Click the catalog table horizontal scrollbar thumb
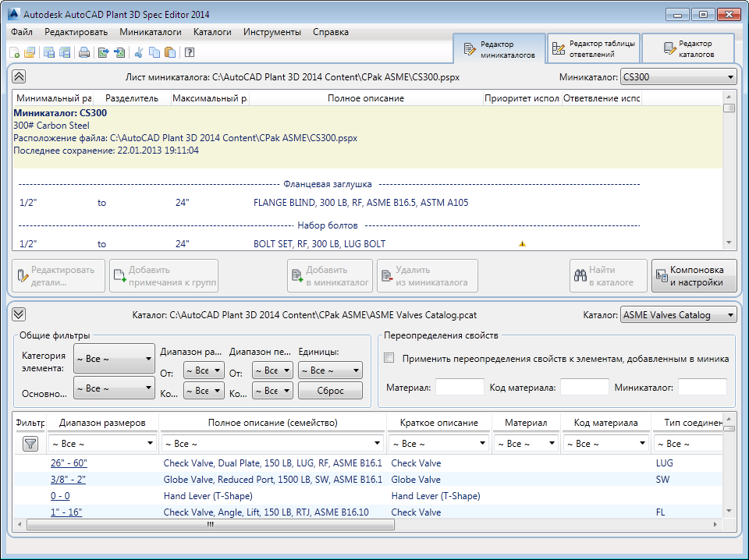The width and height of the screenshot is (749, 560). pos(211,525)
